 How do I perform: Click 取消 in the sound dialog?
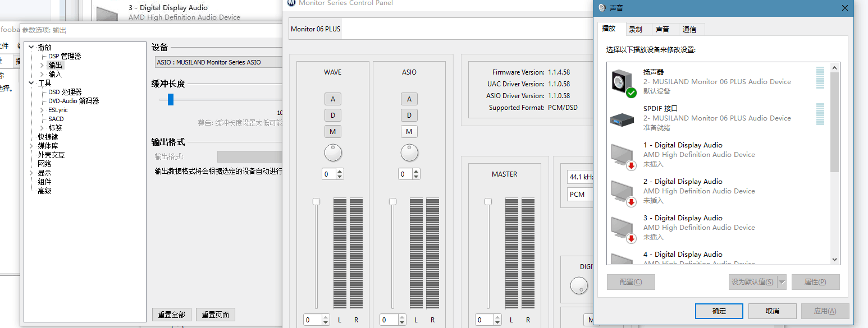(772, 311)
